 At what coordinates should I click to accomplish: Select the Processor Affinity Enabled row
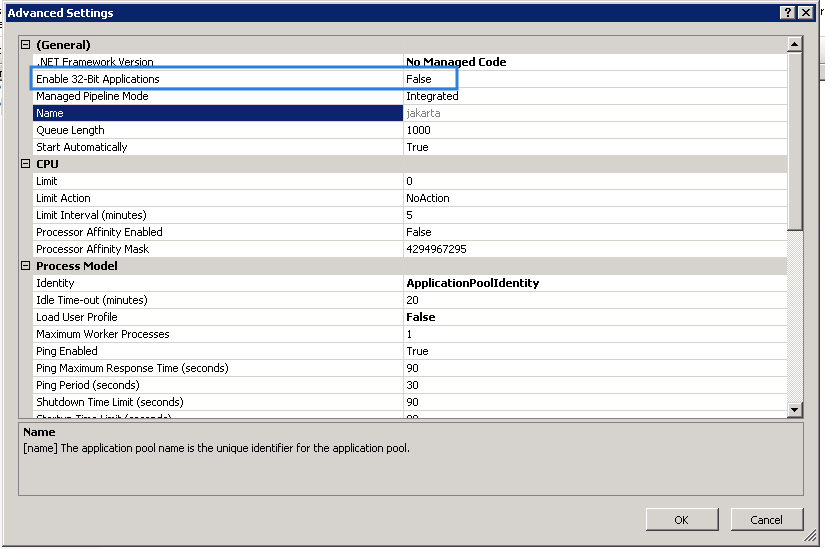pyautogui.click(x=99, y=232)
